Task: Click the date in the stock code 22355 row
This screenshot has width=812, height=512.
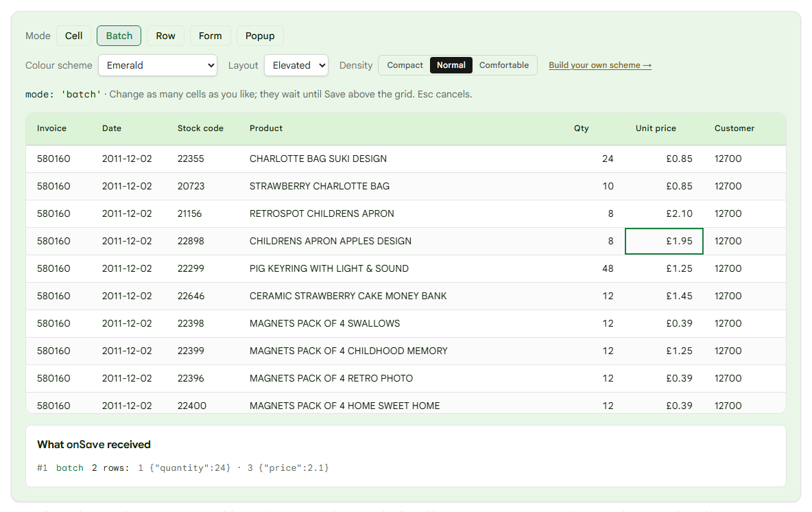Action: click(x=130, y=159)
